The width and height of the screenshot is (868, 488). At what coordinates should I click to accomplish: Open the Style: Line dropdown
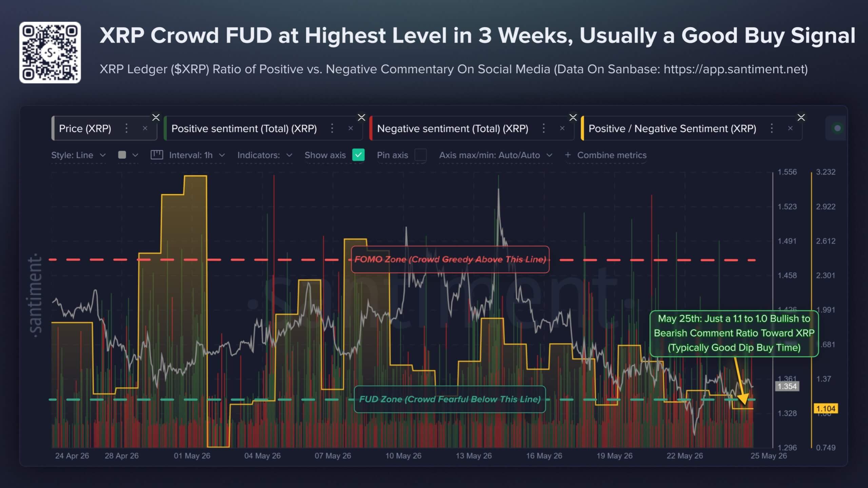78,155
